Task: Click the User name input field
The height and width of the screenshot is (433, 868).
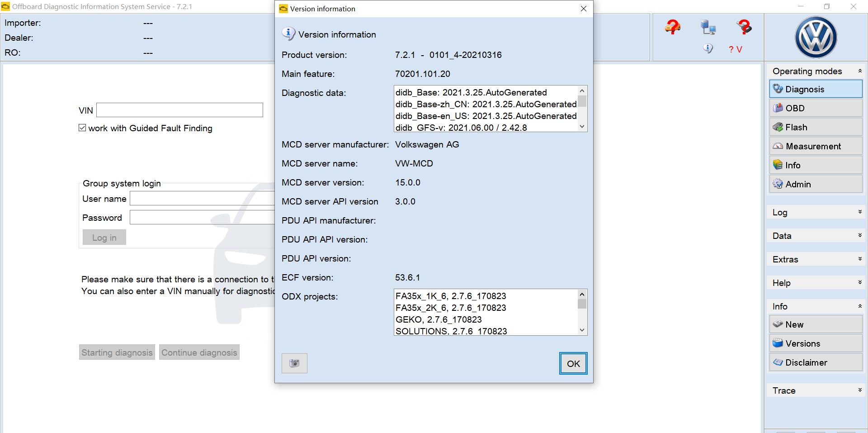Action: click(202, 199)
